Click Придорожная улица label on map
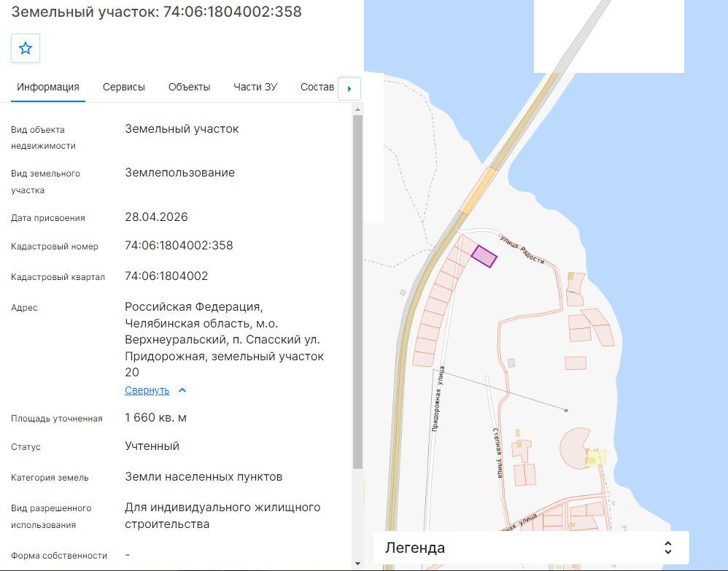The image size is (728, 571). click(x=438, y=398)
